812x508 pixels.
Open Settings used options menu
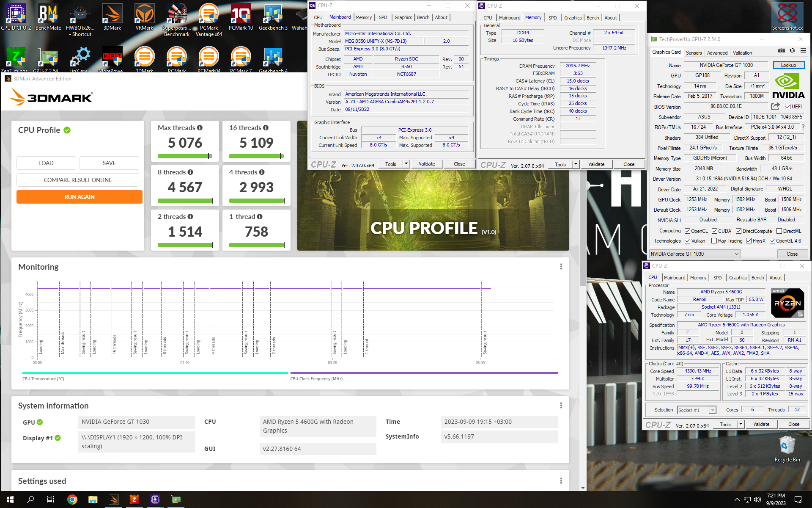(x=561, y=481)
